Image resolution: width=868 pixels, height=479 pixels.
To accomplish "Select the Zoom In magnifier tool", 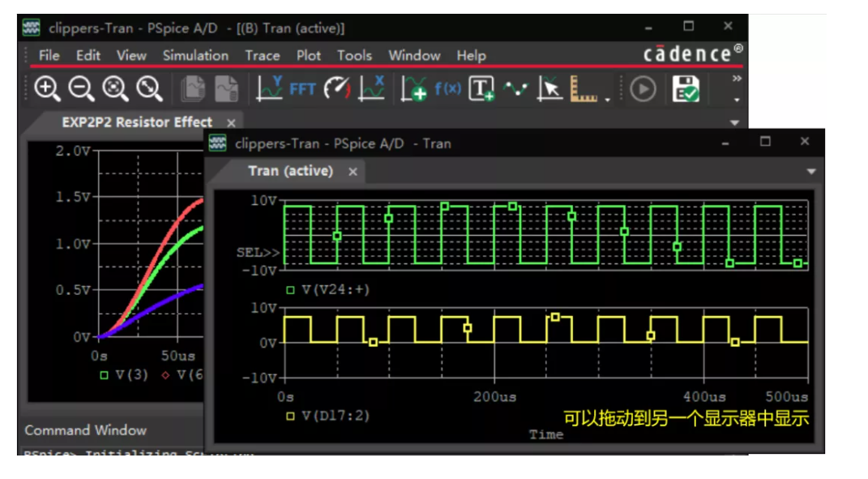I will [47, 88].
